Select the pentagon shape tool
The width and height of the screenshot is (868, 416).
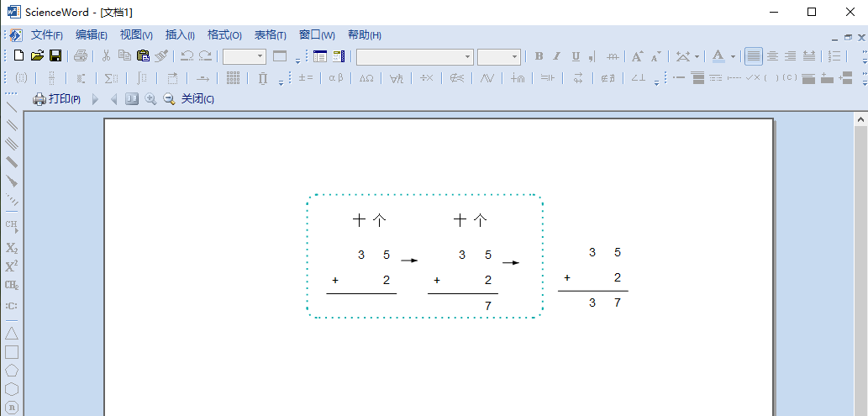[12, 371]
